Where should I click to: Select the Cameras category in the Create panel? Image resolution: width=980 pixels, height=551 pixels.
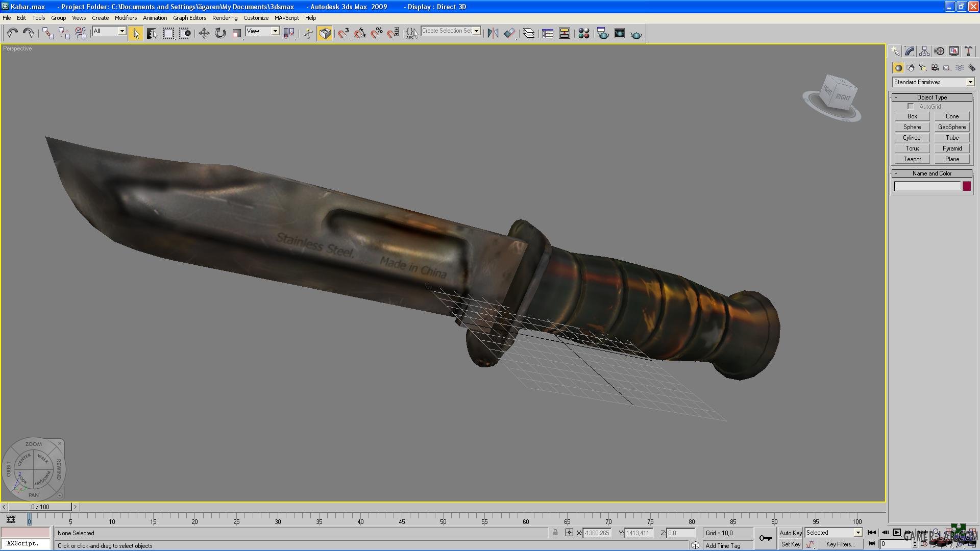[935, 68]
